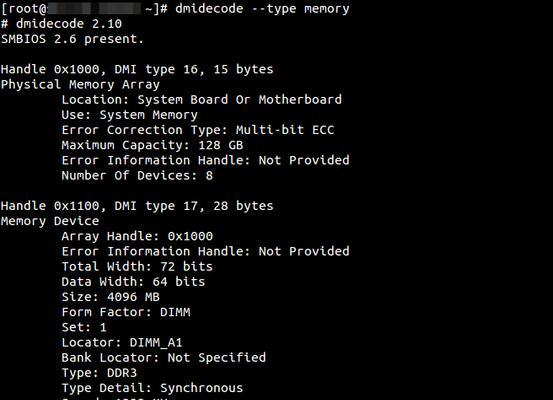Screen dimensions: 553x400
Task: Click the 'Type: DDR3' line
Action: 99,372
